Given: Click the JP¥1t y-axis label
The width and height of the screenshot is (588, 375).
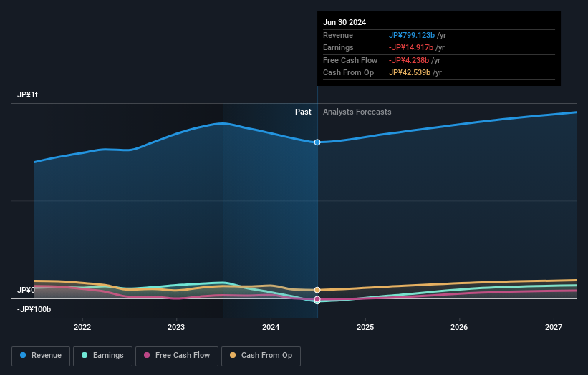Looking at the screenshot, I should click(x=27, y=94).
